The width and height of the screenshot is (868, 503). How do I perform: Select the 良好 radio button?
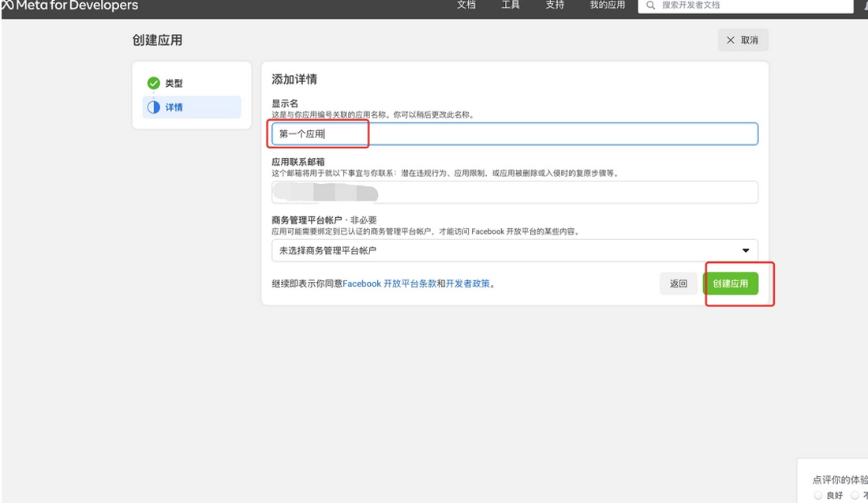pos(817,495)
